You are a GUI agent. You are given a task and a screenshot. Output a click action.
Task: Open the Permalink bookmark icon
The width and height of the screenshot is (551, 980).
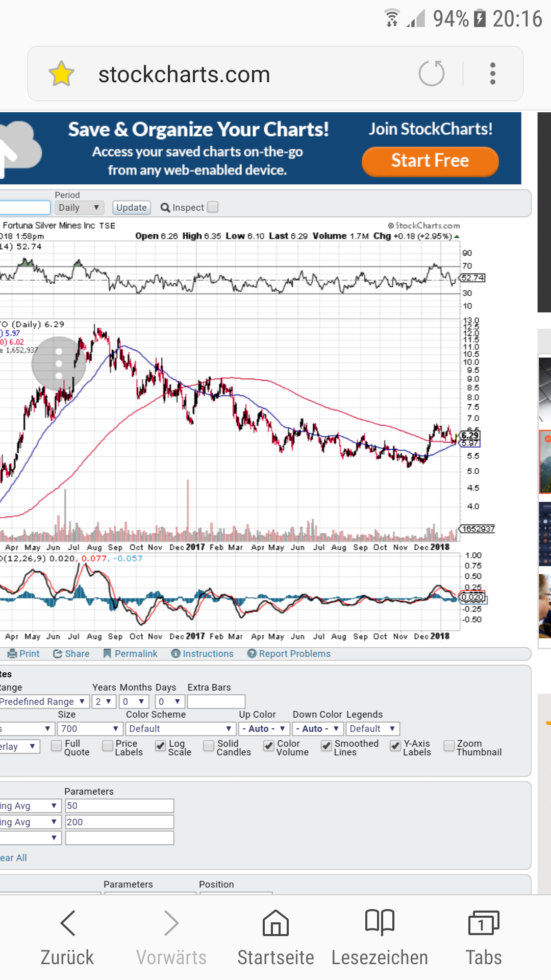pos(107,654)
